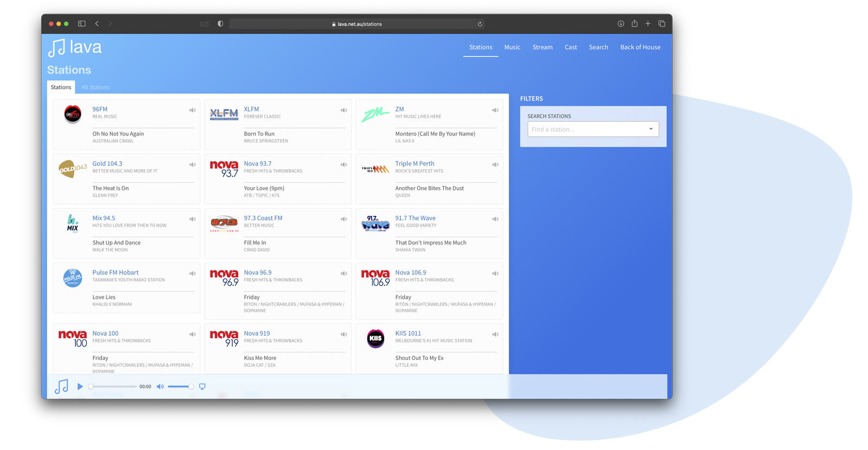The height and width of the screenshot is (450, 868).
Task: Click the speaker icon on KIIS 1011 card
Action: [495, 335]
